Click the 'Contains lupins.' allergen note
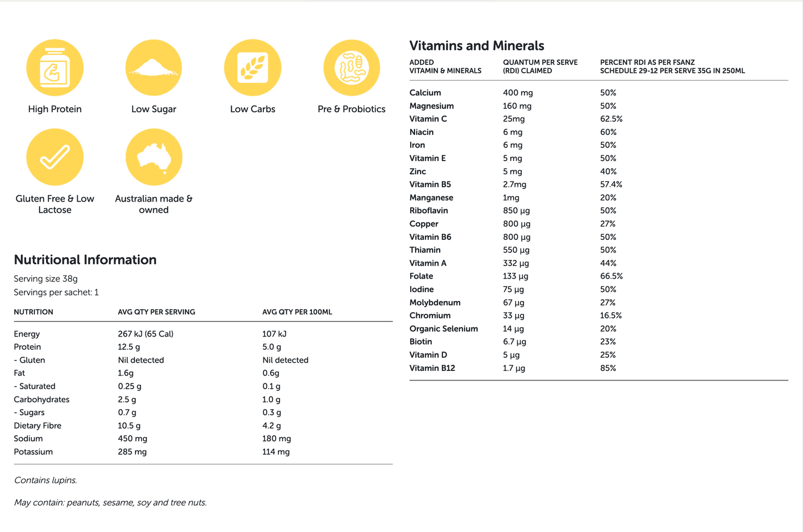The image size is (803, 532). 46,480
